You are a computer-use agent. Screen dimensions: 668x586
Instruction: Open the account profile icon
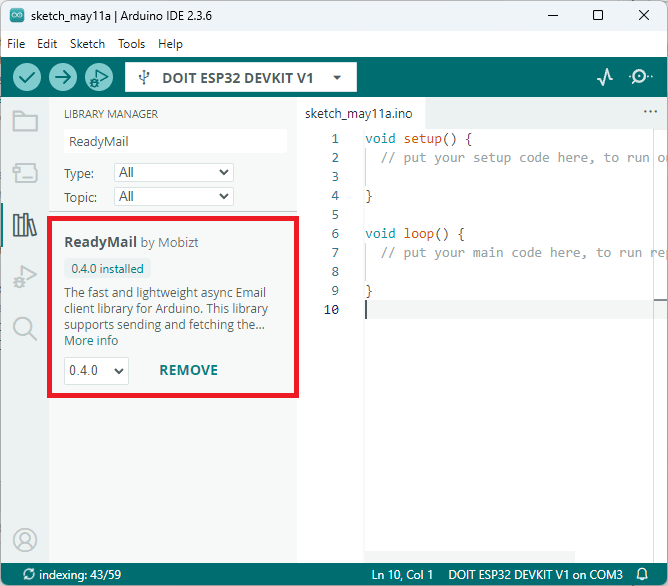coord(25,540)
